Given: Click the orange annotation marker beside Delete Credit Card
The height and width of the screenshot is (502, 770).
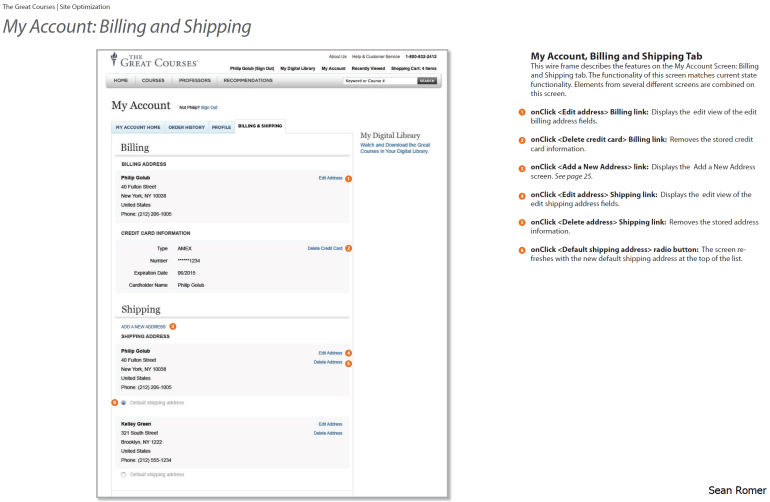Looking at the screenshot, I should (348, 247).
